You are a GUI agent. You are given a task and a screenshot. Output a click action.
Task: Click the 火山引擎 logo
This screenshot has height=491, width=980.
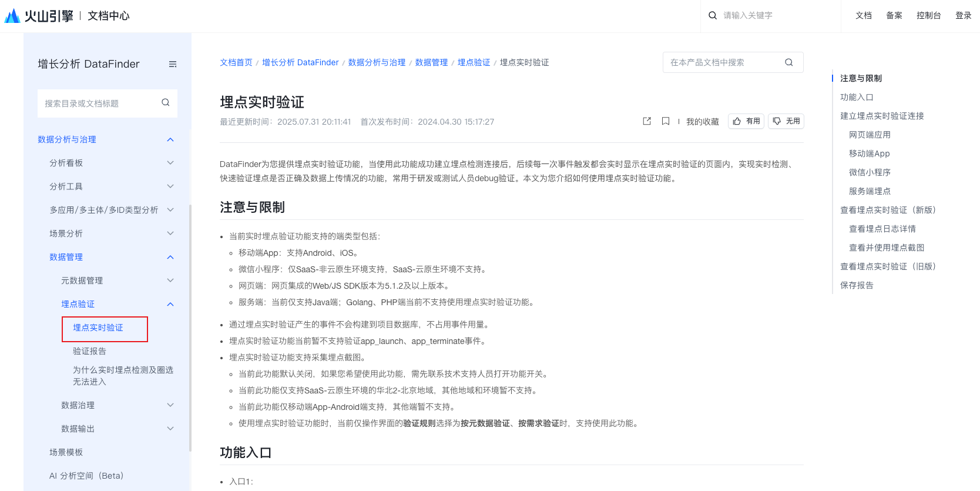click(x=39, y=16)
